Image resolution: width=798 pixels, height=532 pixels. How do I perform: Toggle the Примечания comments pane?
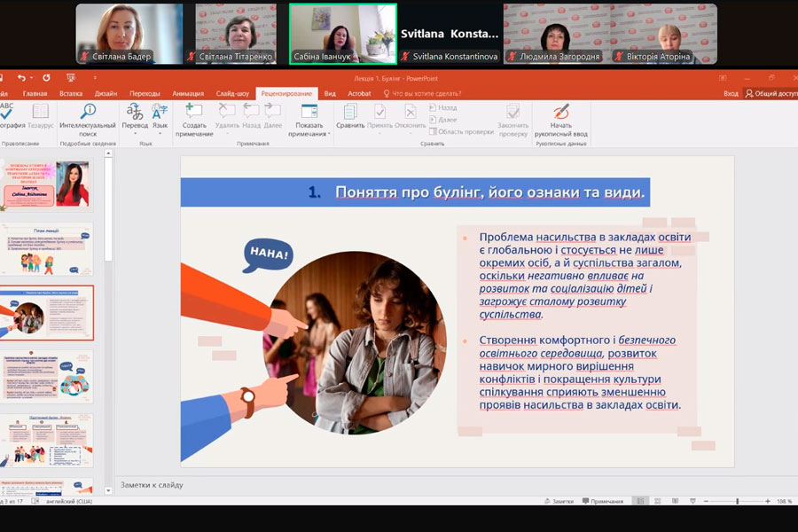(602, 501)
